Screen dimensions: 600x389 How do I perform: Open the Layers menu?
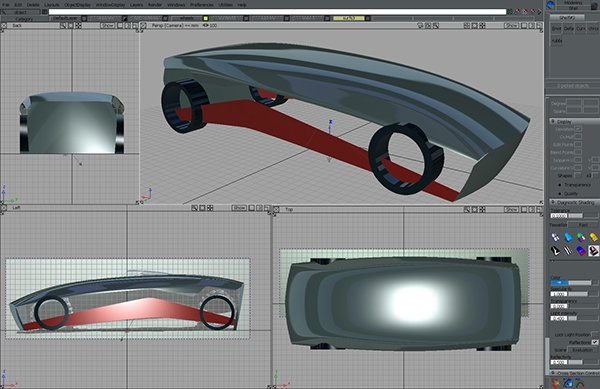point(136,5)
